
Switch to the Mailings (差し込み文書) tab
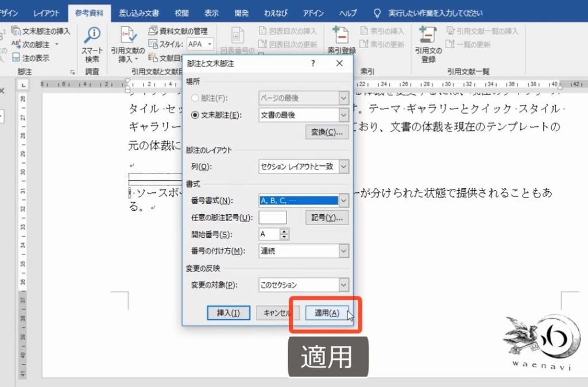point(139,13)
